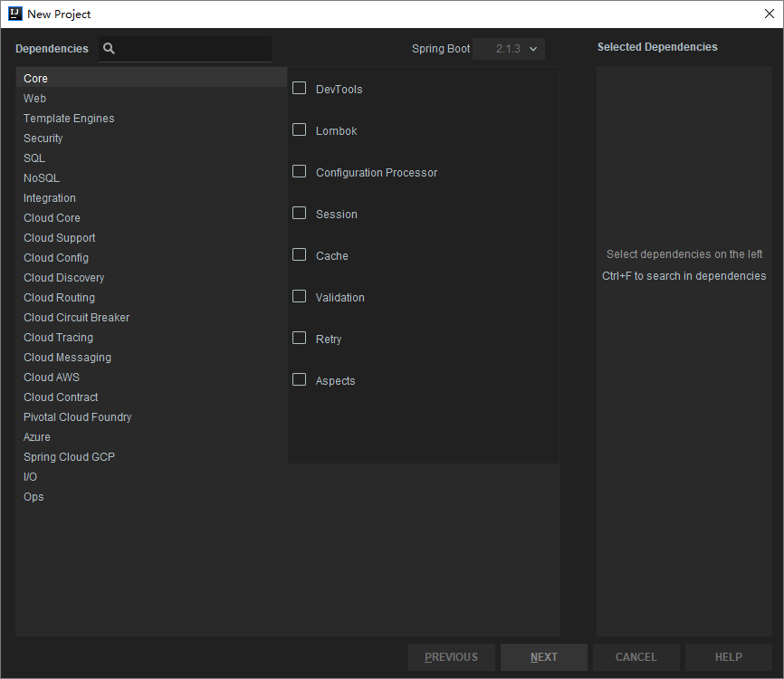Select the Cloud Tracing category
The image size is (784, 679).
[x=151, y=338]
